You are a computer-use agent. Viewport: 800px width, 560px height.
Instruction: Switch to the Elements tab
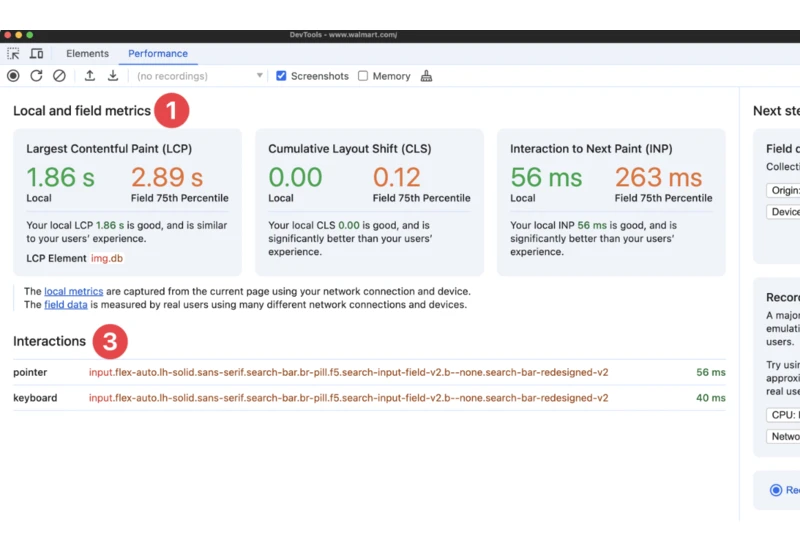click(x=87, y=54)
